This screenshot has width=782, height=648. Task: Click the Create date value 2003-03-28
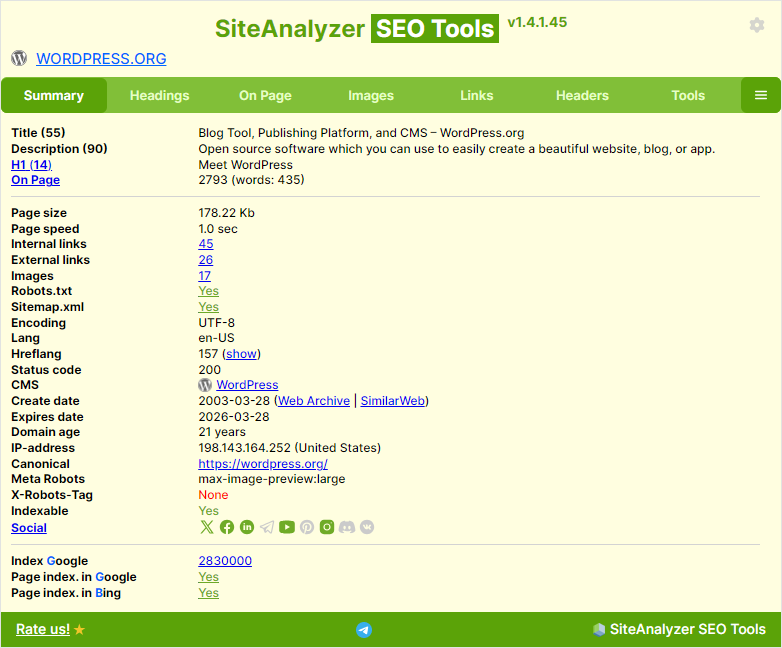(234, 401)
